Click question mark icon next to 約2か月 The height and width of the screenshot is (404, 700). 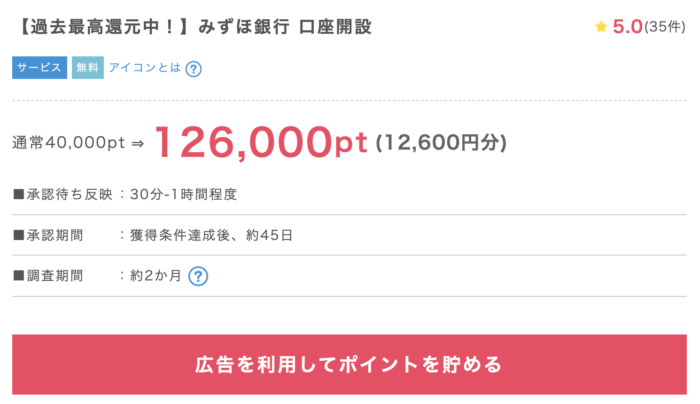[x=198, y=275]
